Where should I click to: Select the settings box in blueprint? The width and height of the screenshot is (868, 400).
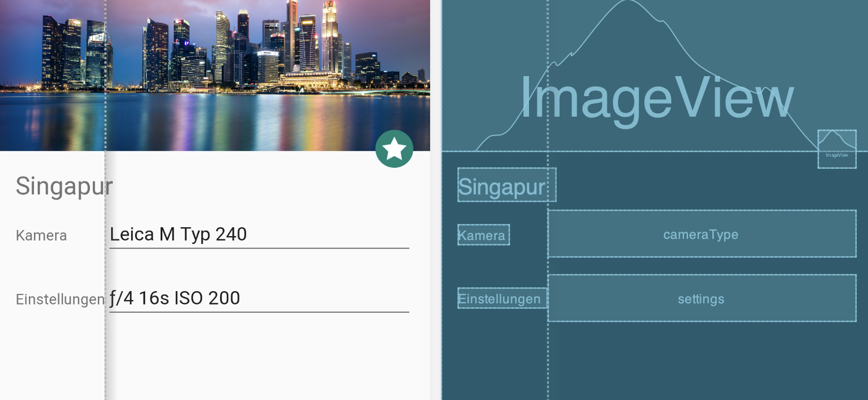(701, 298)
